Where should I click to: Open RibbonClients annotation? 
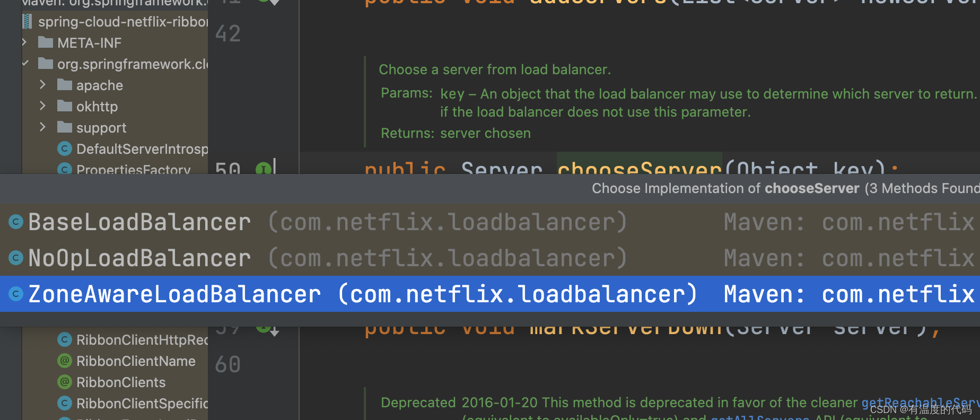click(x=121, y=382)
